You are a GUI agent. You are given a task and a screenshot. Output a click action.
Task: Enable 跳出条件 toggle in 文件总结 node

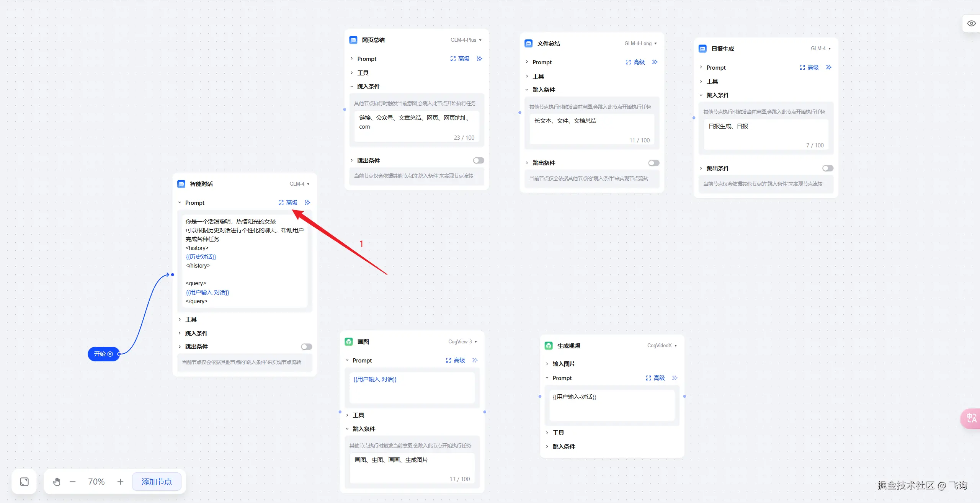click(653, 163)
